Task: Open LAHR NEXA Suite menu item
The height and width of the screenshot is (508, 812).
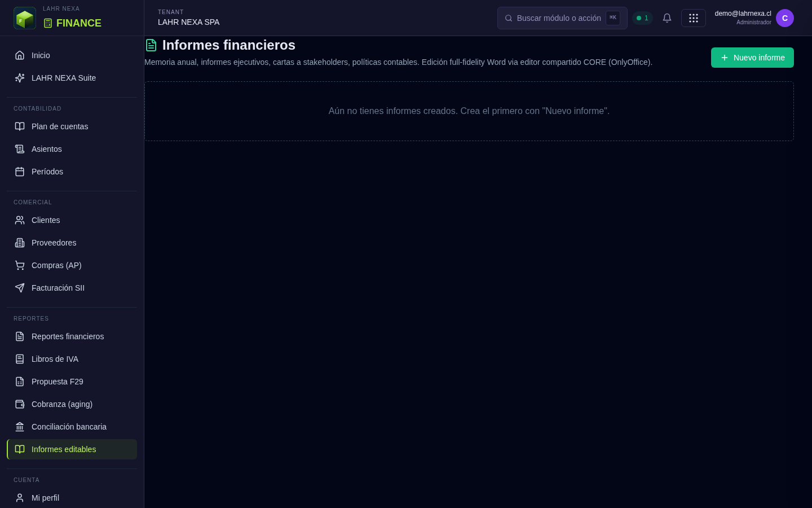Action: (72, 78)
